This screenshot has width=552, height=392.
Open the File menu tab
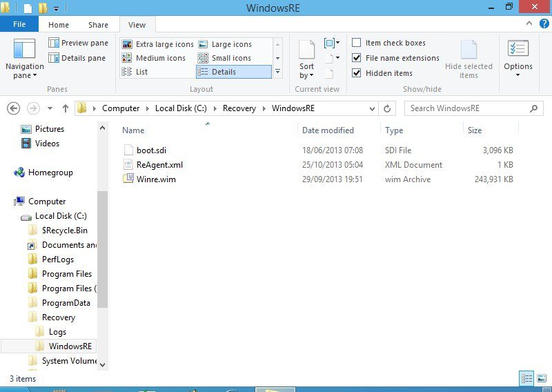[19, 25]
